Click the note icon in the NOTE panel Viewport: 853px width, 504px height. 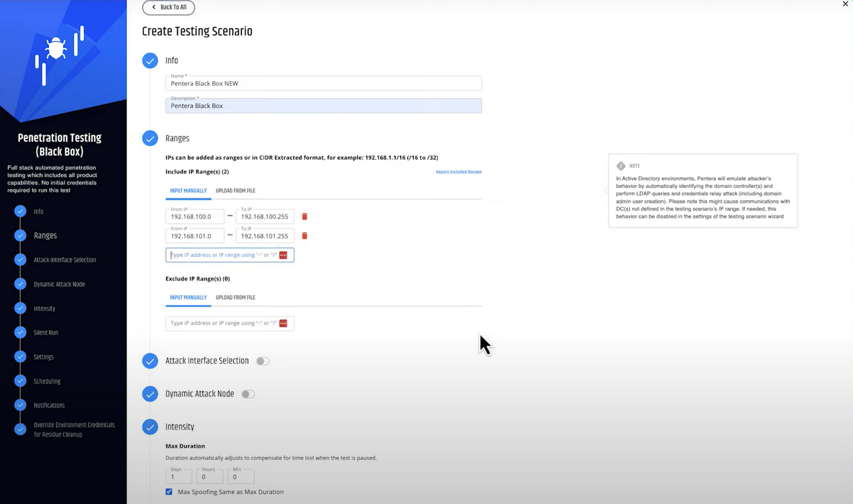[620, 165]
